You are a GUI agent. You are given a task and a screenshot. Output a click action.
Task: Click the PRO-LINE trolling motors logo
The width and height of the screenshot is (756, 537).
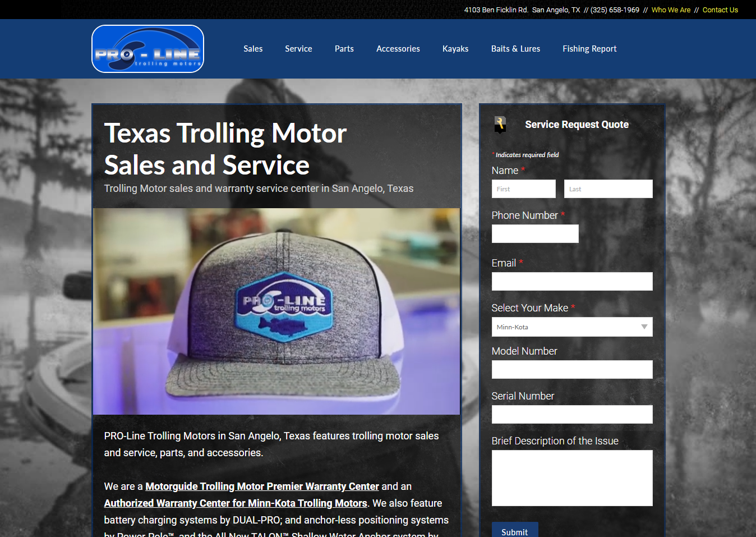147,49
